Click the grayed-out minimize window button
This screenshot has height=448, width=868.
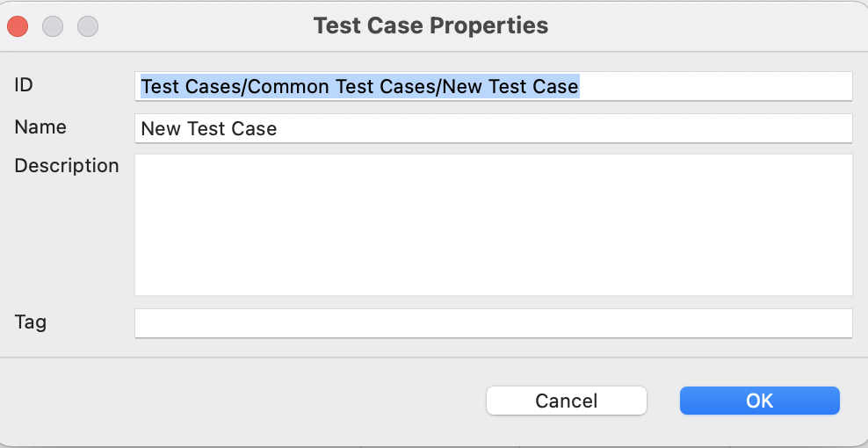[x=53, y=26]
